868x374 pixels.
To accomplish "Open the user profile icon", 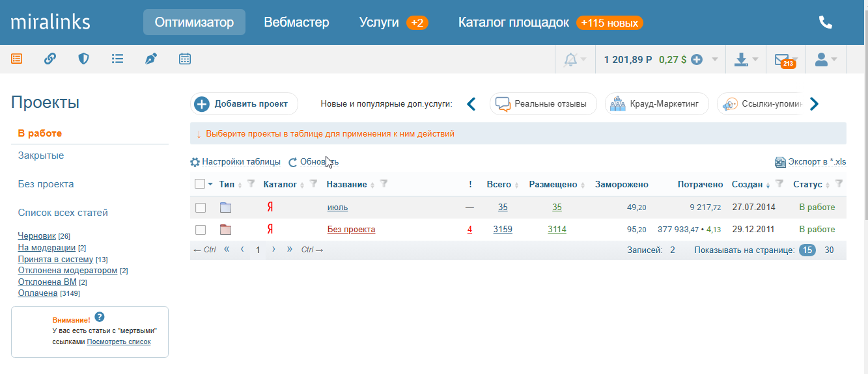I will (x=821, y=59).
